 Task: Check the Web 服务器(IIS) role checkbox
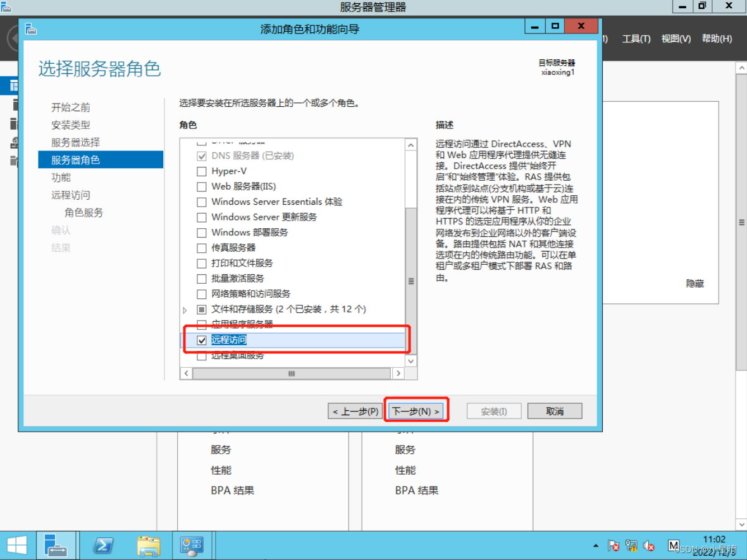click(x=202, y=186)
